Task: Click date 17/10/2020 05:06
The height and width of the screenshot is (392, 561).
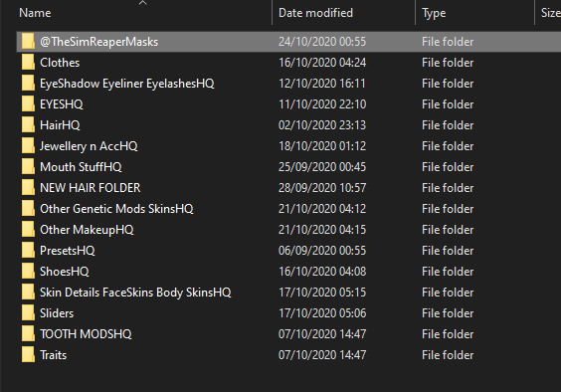Action: [x=322, y=313]
